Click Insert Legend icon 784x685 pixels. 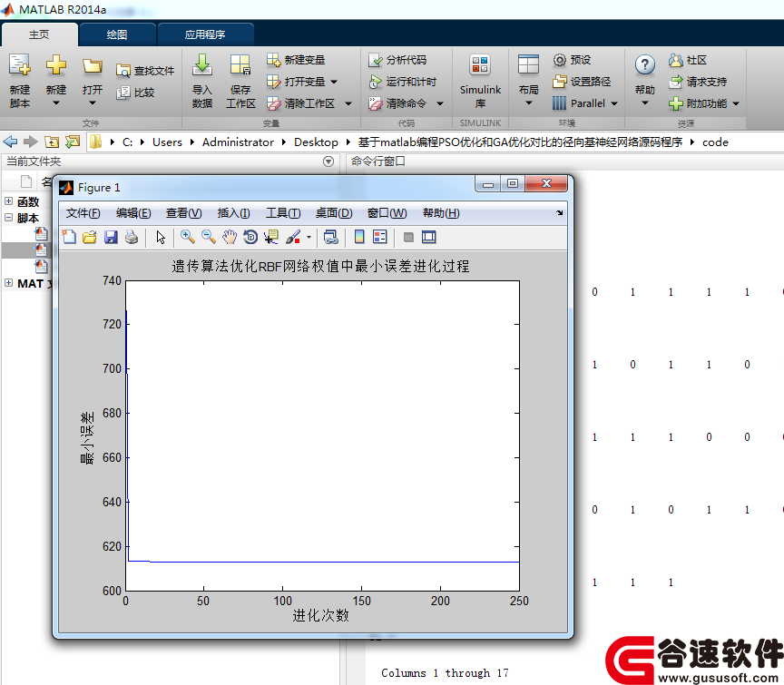[379, 237]
